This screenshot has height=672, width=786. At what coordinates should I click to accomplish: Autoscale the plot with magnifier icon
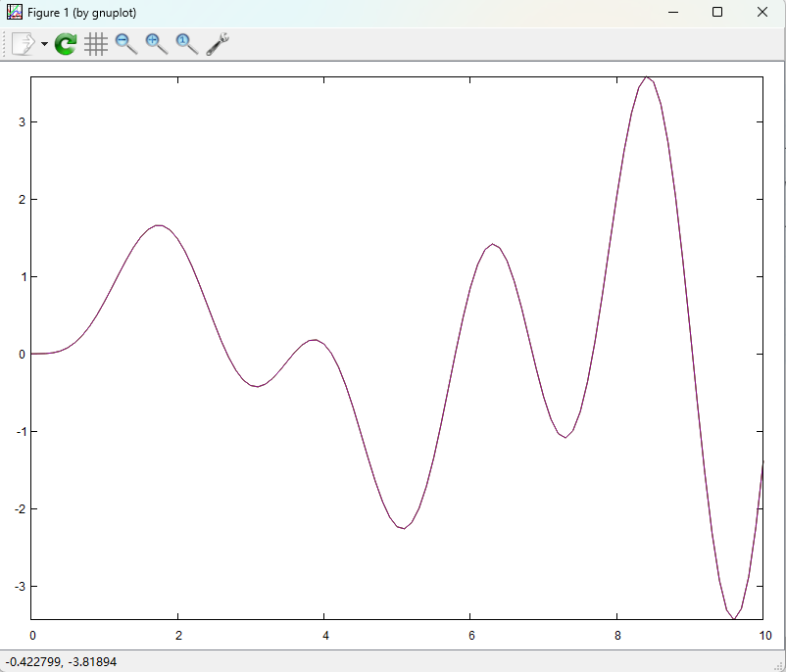186,44
